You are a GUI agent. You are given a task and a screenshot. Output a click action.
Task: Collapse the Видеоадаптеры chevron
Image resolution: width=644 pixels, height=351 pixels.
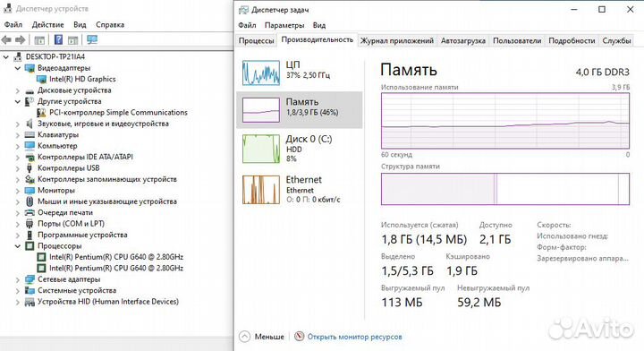18,68
